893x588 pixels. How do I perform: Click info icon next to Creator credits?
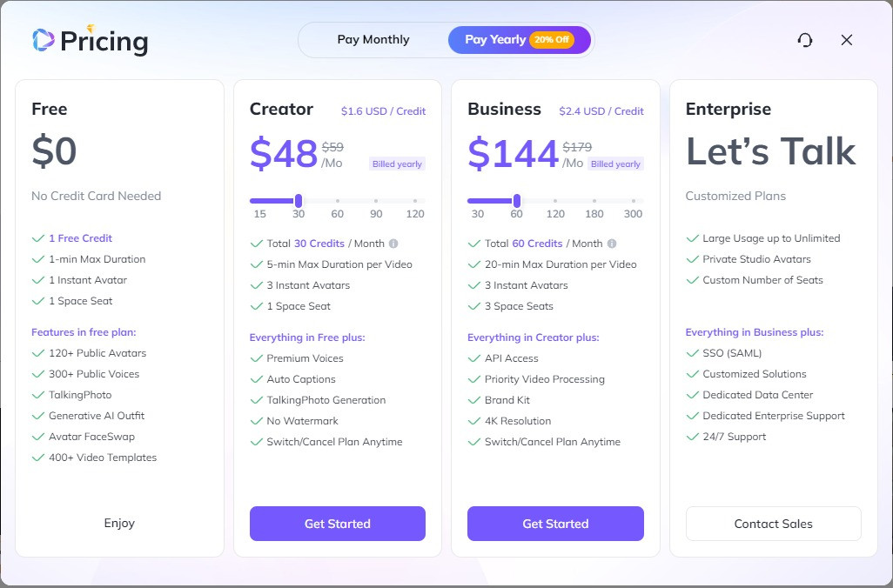[393, 244]
